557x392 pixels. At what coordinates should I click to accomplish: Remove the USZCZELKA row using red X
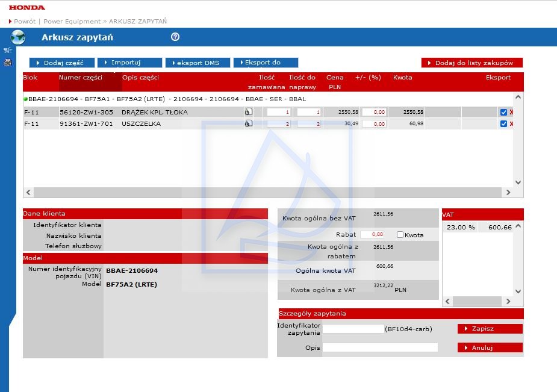click(x=511, y=124)
